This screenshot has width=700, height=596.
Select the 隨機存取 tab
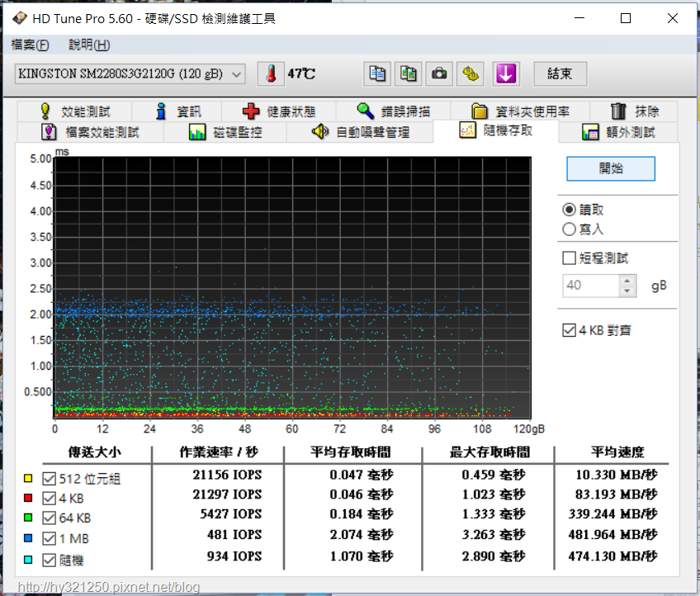click(495, 130)
